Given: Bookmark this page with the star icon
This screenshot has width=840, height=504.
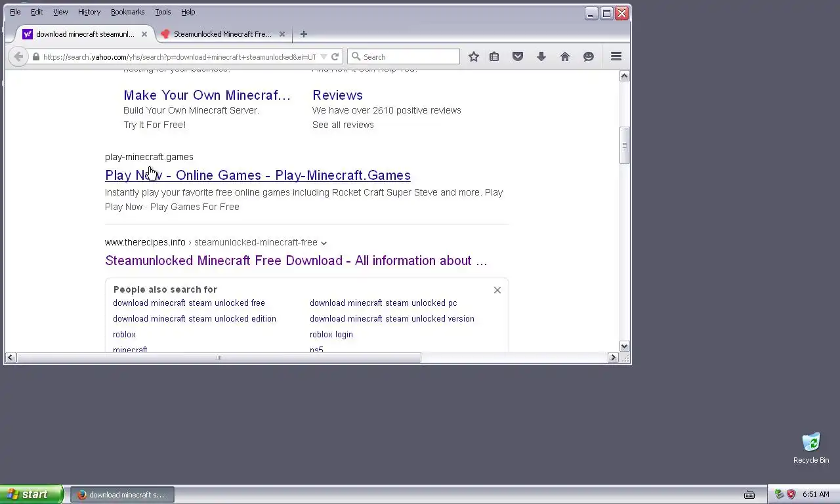Looking at the screenshot, I should [473, 57].
